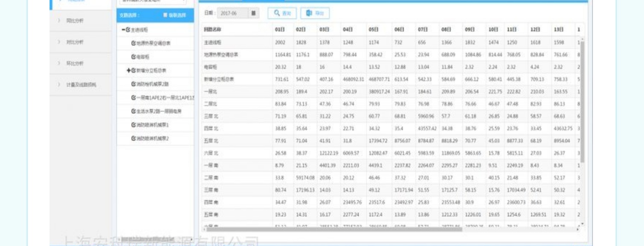Screen dimensions: 644x246
Task: Click the 查询 query button
Action: tap(282, 13)
